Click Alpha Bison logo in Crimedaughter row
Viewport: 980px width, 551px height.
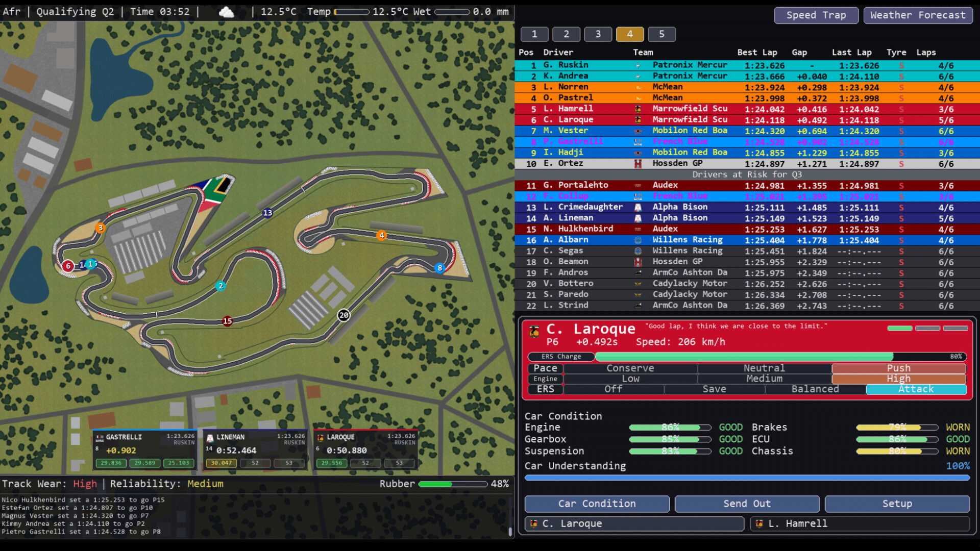pos(638,207)
